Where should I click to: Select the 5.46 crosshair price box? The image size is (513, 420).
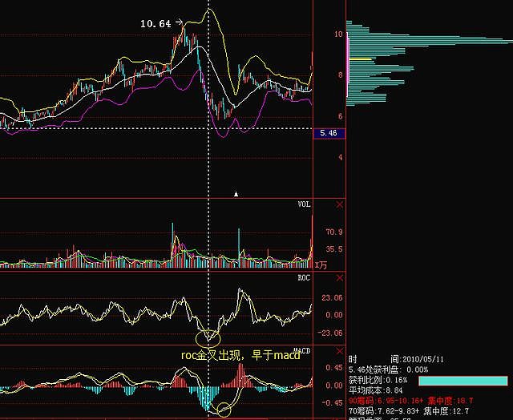326,132
